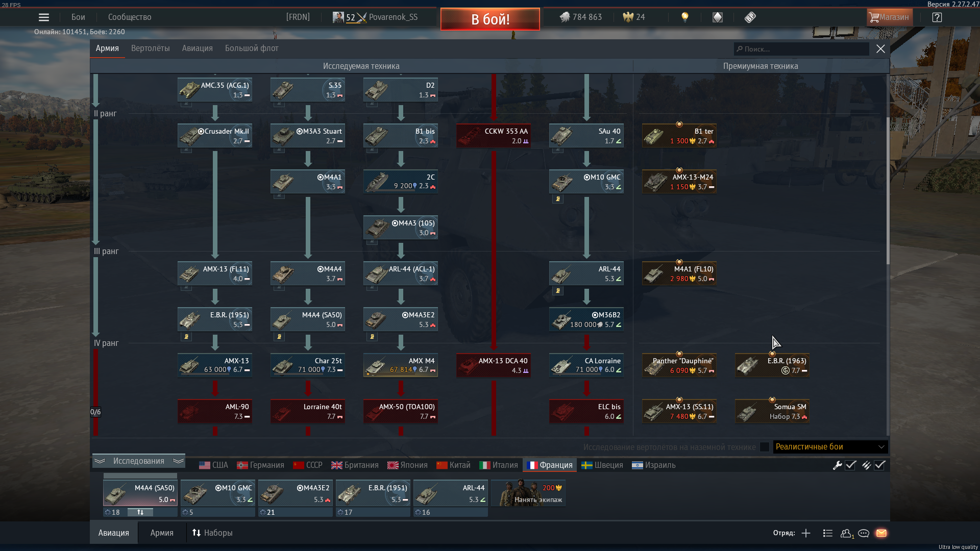This screenshot has width=980, height=551.
Task: Select the Япония nation tab
Action: coord(407,465)
